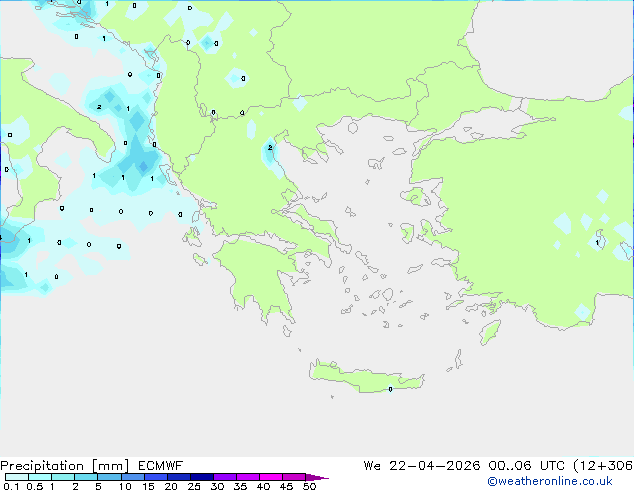Screen dimensions: 634x490
Task: Open the weatheronline.co.uk copyright link
Action: 550,481
